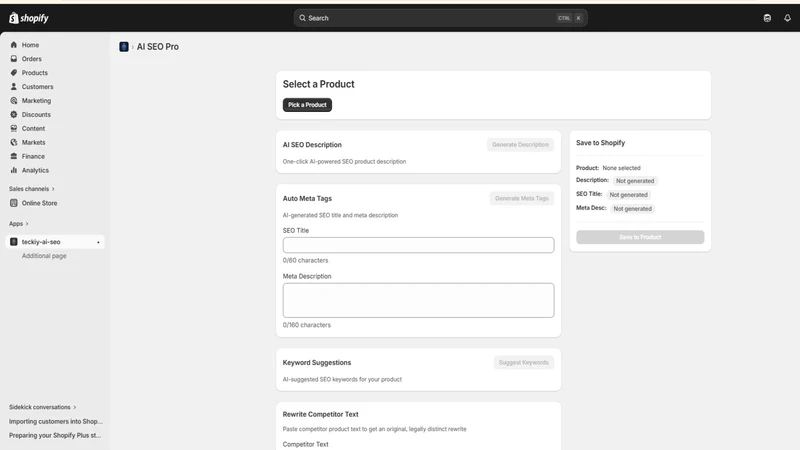Click the 'Rewrite Competitor Text' heading
This screenshot has width=800, height=450.
pos(320,414)
